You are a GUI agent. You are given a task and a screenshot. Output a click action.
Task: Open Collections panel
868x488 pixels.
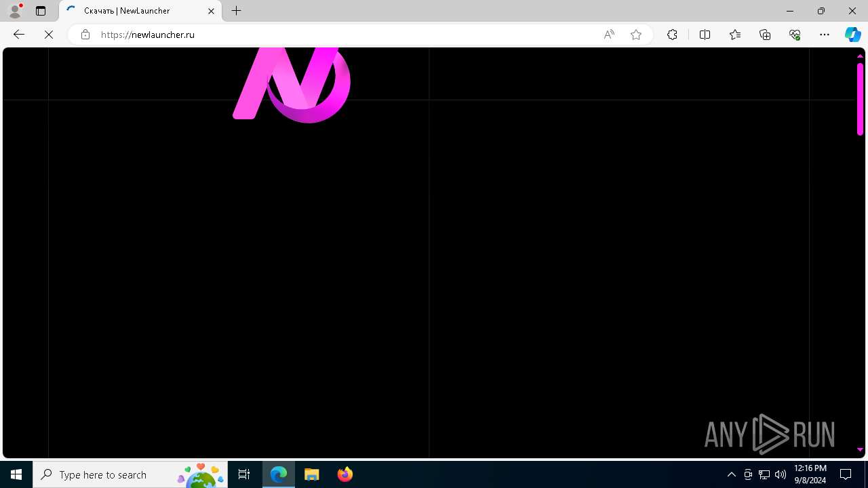pos(765,35)
